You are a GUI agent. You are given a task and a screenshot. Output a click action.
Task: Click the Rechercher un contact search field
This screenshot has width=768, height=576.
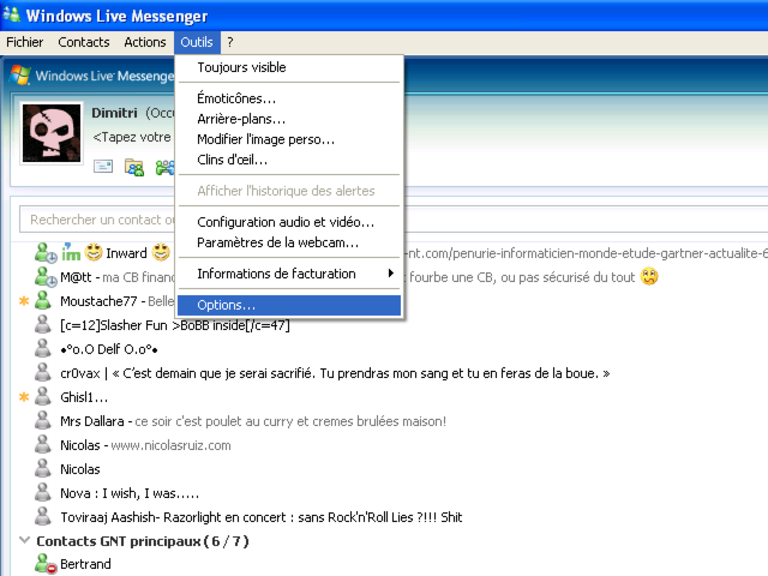pos(98,219)
